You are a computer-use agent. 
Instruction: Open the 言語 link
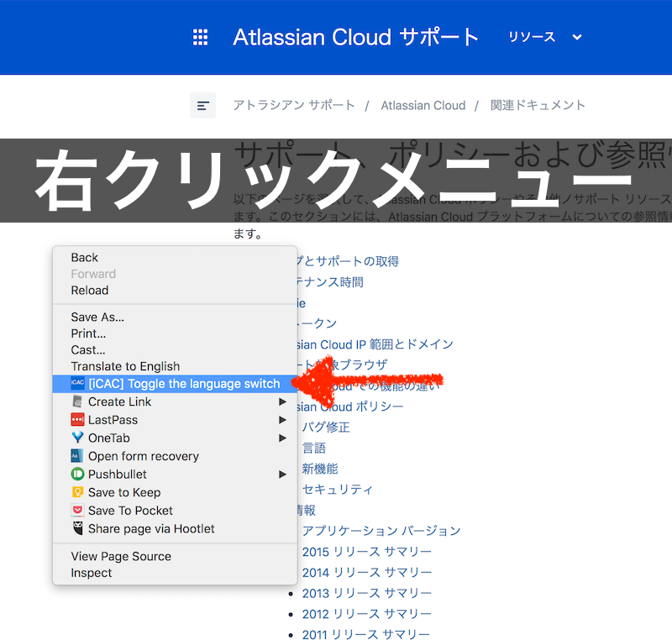tap(314, 449)
